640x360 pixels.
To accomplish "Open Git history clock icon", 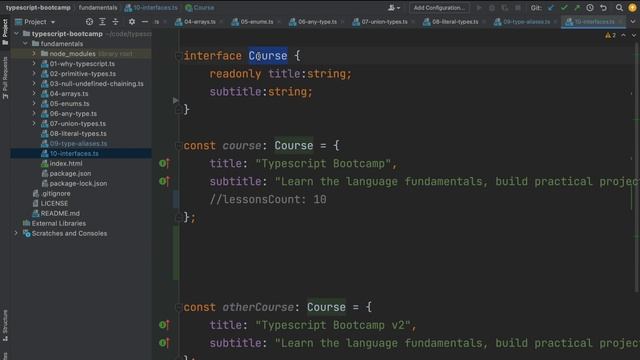I will pyautogui.click(x=590, y=8).
